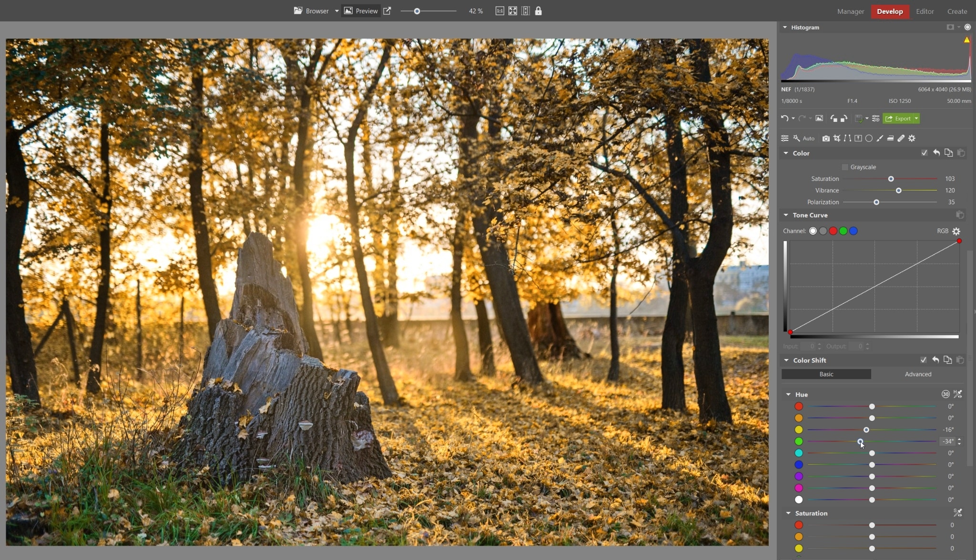Click the Preview button
This screenshot has width=976, height=560.
point(361,11)
